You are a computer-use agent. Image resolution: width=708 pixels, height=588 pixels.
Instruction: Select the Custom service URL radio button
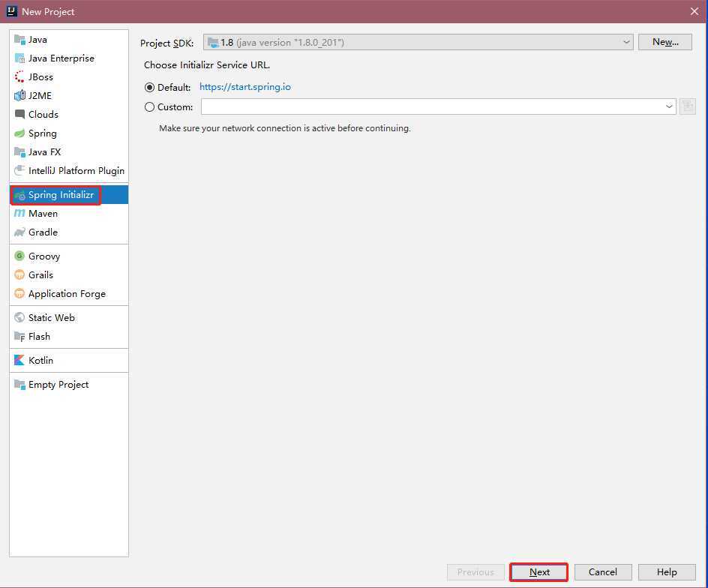click(149, 107)
